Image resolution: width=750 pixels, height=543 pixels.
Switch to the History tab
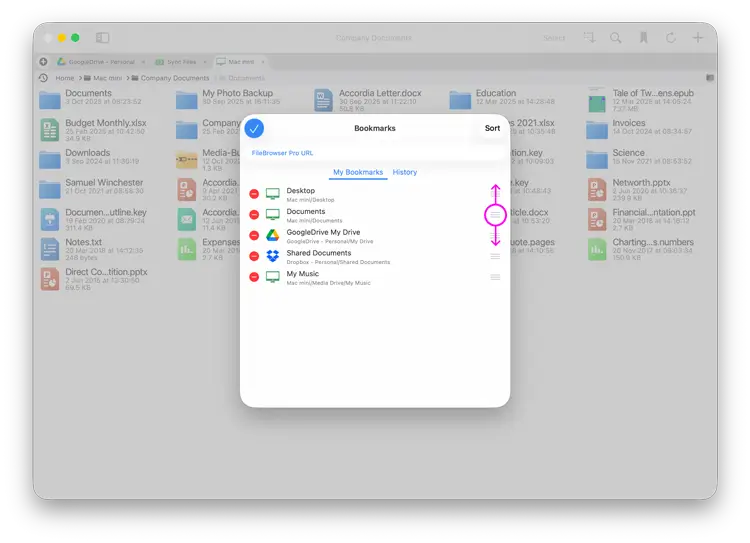tap(405, 172)
